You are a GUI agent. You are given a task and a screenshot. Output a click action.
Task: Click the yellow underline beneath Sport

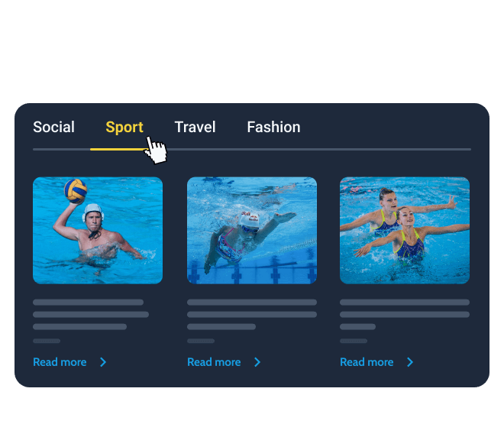[x=119, y=149]
